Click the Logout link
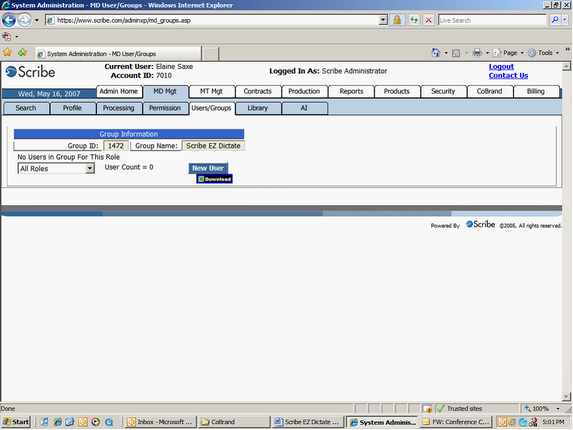Screen dimensions: 573x430 [501, 66]
